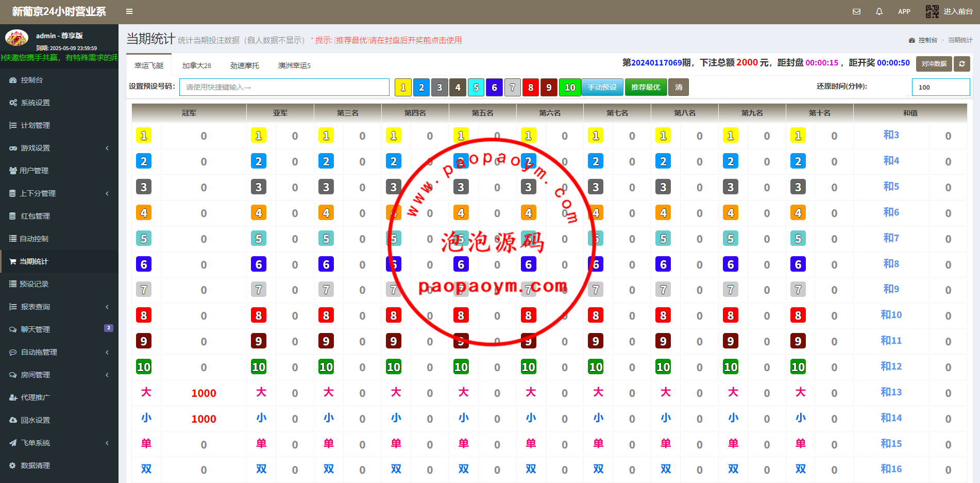The image size is (980, 483).
Task: Click the notification bell icon
Action: coord(879,11)
